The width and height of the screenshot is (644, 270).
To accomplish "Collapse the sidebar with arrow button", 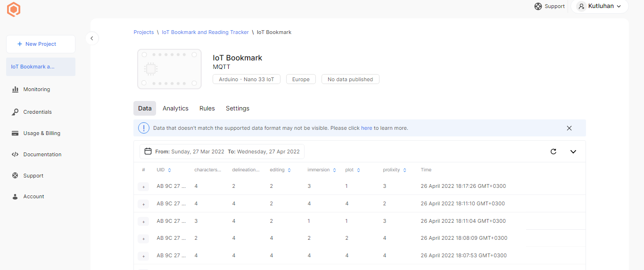I will click(x=92, y=38).
